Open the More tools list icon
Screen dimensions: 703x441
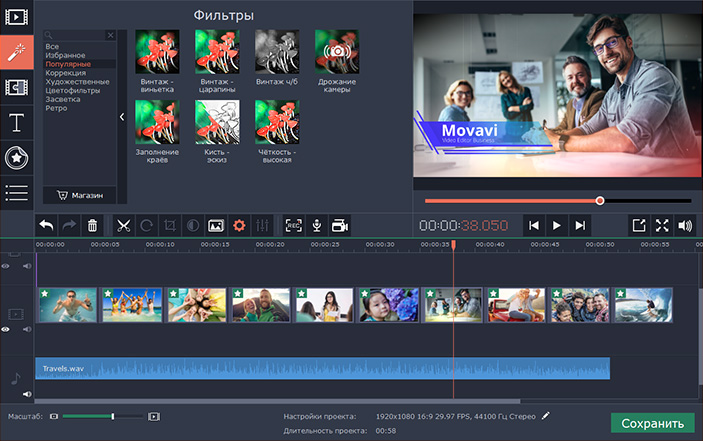pyautogui.click(x=16, y=191)
